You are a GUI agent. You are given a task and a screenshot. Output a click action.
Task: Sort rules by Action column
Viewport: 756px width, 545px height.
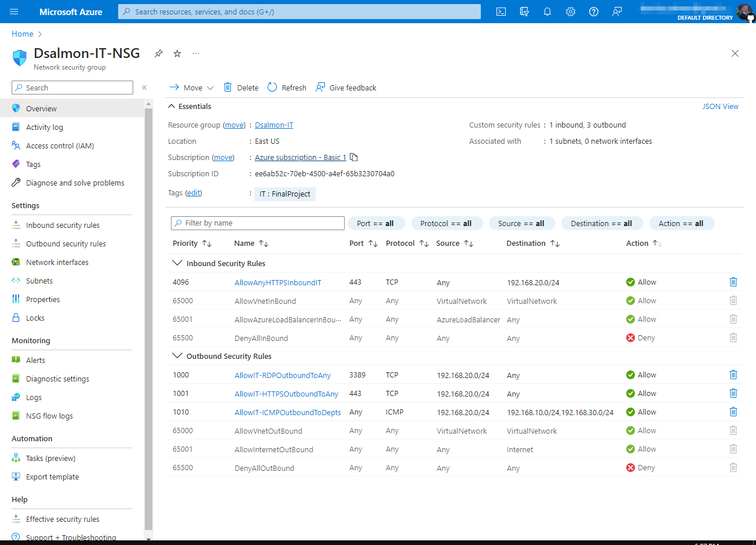pos(644,244)
